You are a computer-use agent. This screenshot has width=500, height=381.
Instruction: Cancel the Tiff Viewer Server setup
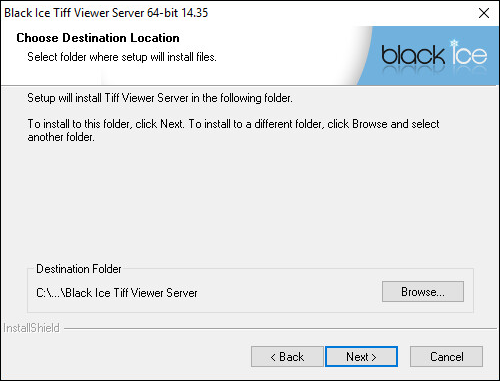tap(446, 357)
